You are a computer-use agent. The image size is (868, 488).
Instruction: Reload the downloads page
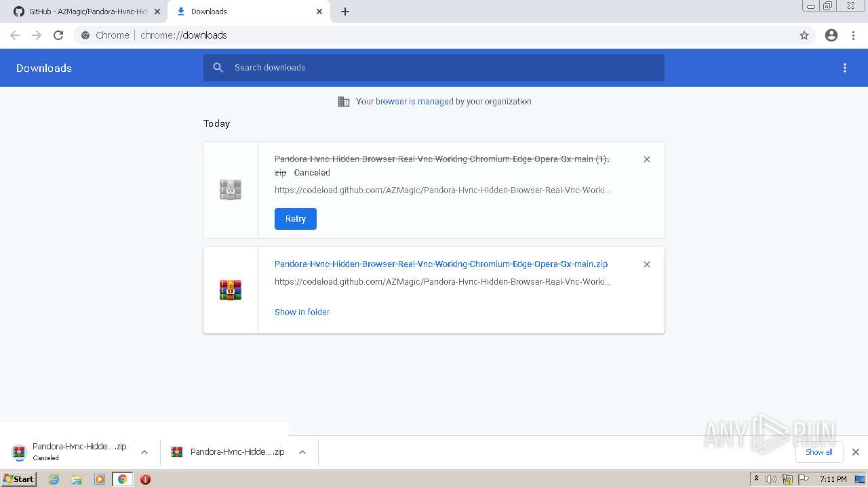coord(58,35)
